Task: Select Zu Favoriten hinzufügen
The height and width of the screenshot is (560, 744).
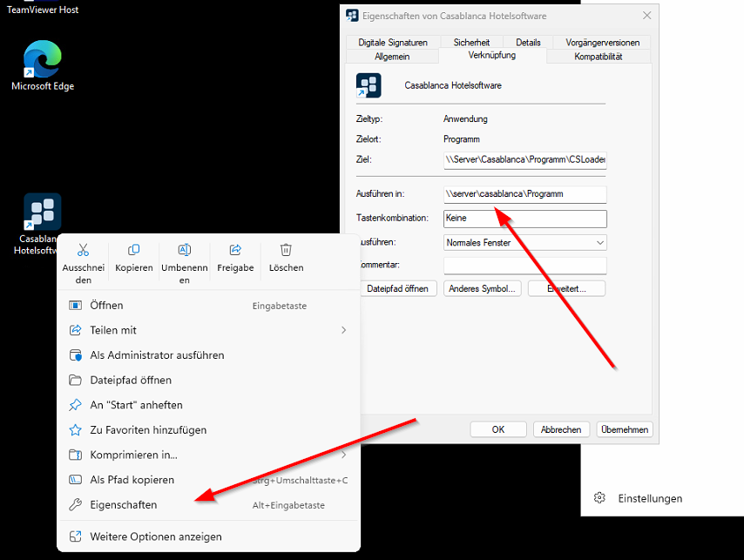Action: 209,430
